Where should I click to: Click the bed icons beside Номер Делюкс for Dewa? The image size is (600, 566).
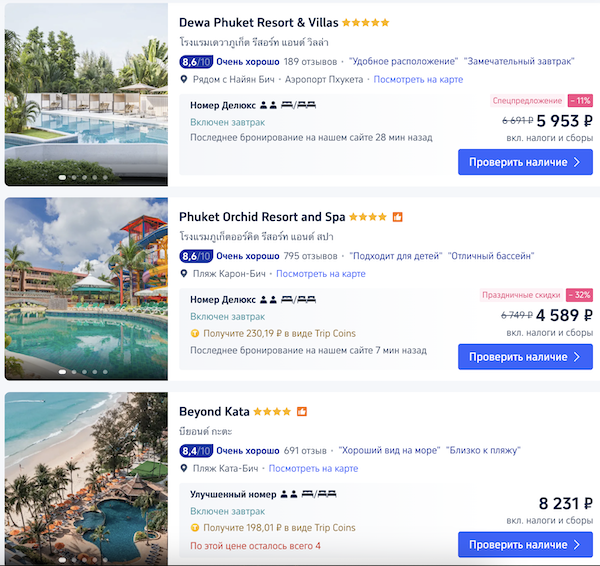tap(298, 104)
